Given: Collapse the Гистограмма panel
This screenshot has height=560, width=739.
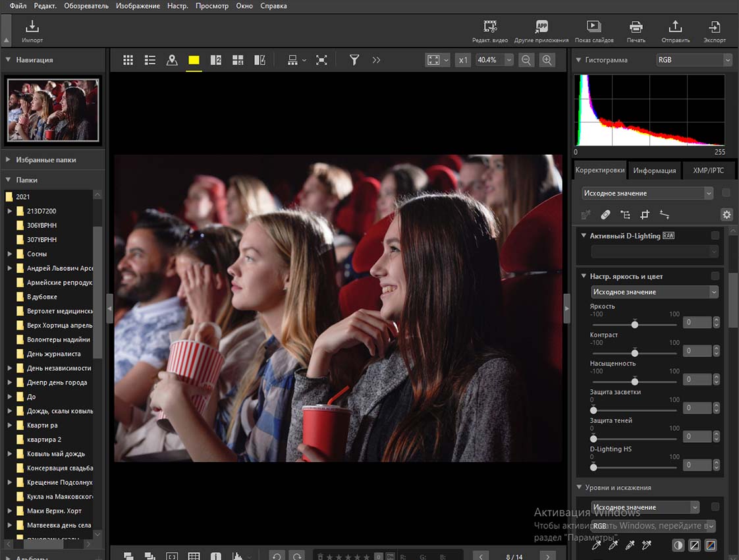Looking at the screenshot, I should pos(578,60).
